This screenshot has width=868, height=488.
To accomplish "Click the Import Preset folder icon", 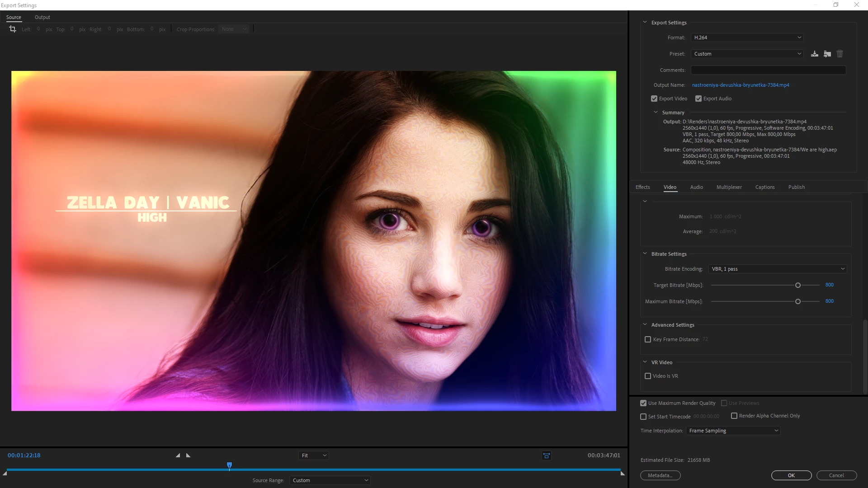I will click(827, 54).
